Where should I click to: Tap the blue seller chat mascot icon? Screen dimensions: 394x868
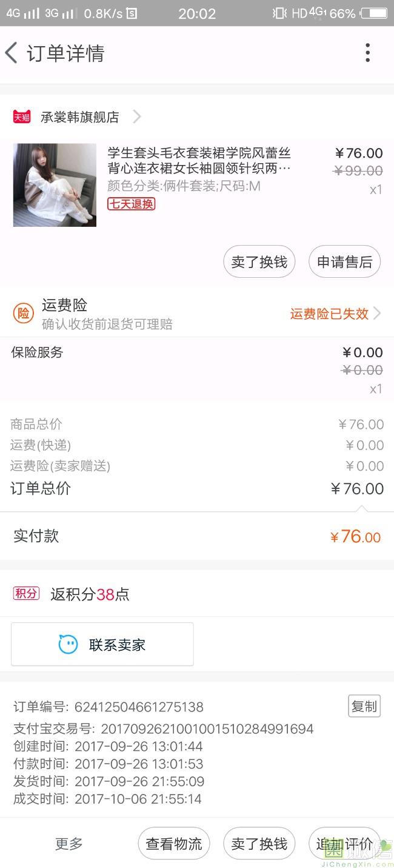[68, 644]
